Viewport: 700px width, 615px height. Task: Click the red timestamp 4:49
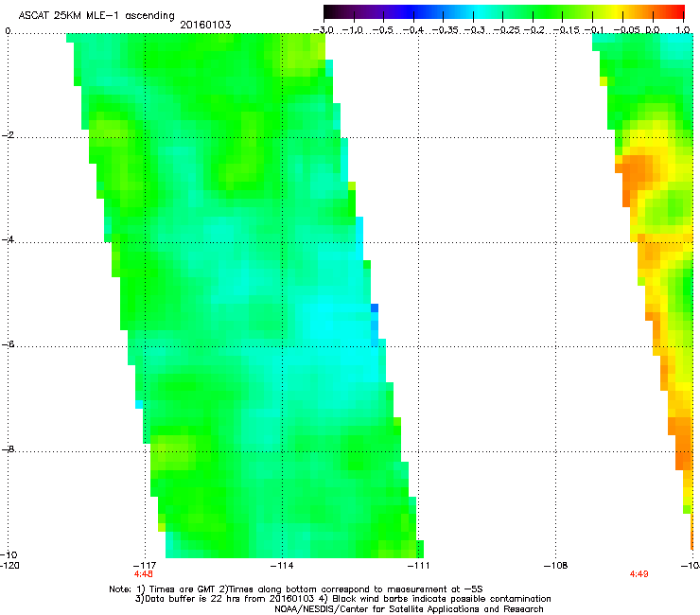click(x=639, y=574)
